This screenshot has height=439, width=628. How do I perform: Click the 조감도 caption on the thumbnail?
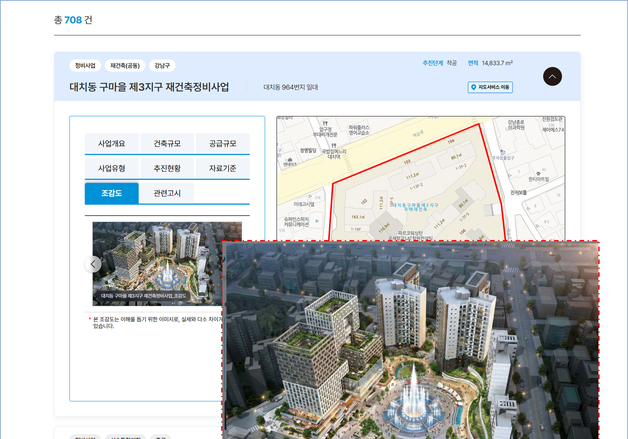(143, 296)
